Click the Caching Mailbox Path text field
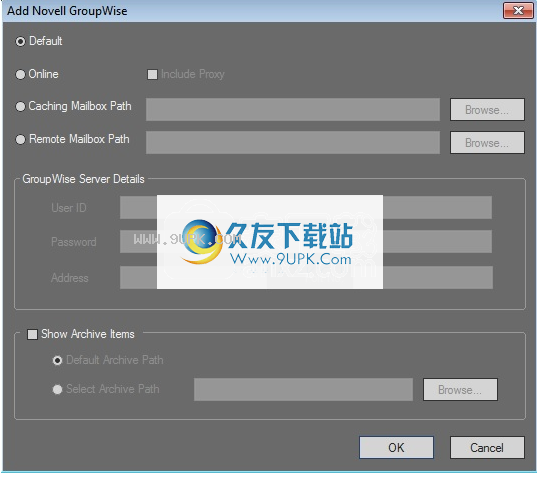The width and height of the screenshot is (540, 484). [x=293, y=110]
